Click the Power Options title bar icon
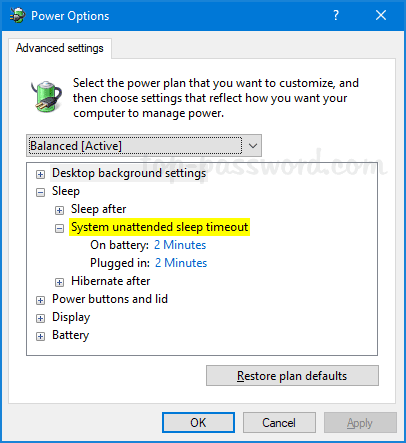This screenshot has height=443, width=406. [x=17, y=15]
